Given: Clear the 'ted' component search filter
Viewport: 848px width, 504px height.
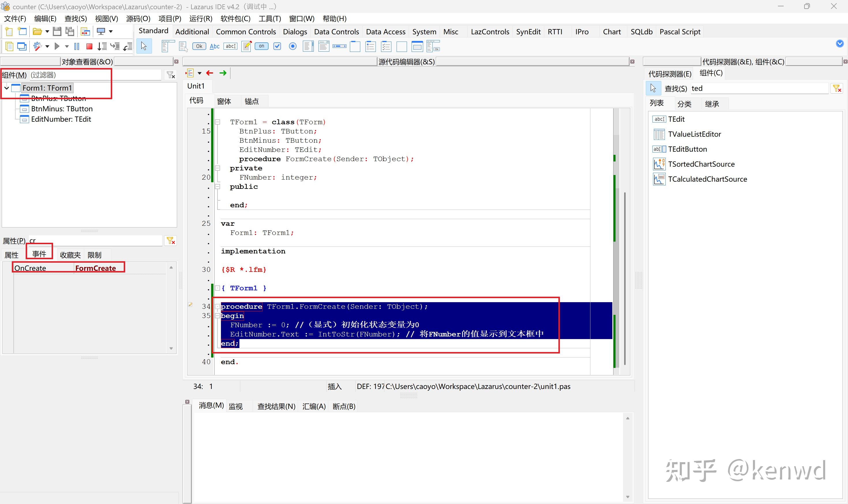Looking at the screenshot, I should click(837, 89).
